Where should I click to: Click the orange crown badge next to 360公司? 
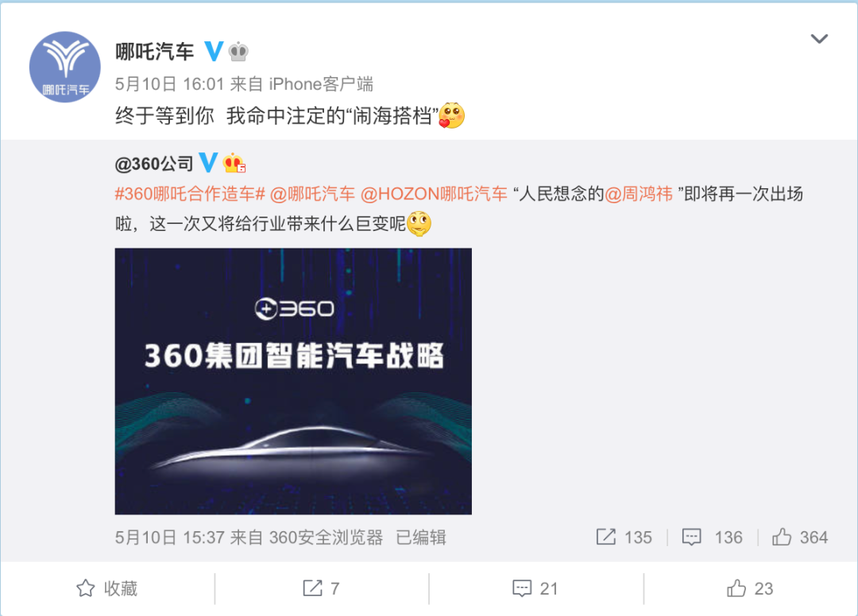[234, 163]
